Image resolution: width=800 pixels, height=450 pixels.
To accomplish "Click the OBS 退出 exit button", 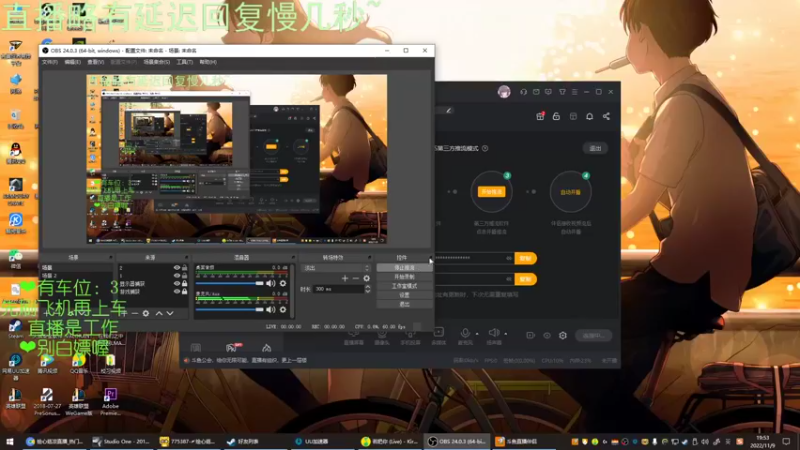I will [x=405, y=304].
